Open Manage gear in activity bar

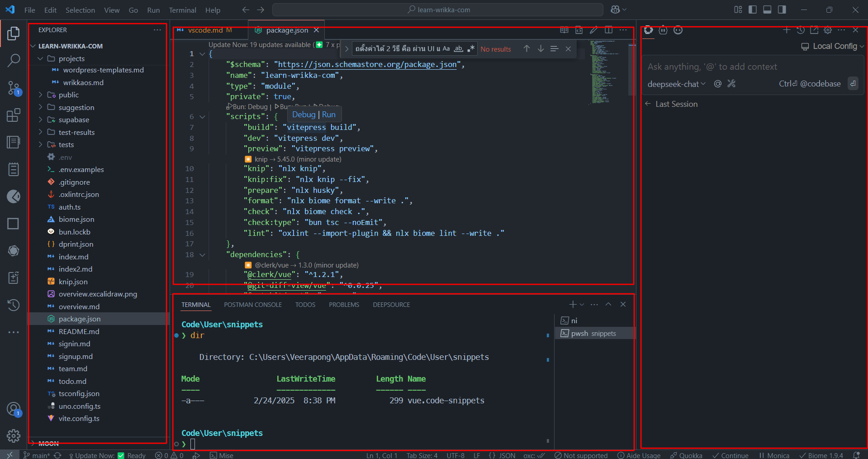click(14, 436)
